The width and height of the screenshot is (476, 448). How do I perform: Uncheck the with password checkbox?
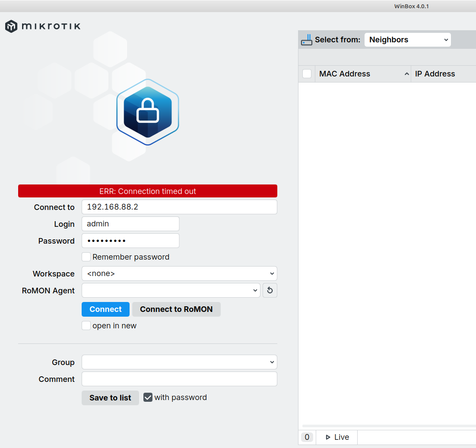click(x=148, y=397)
